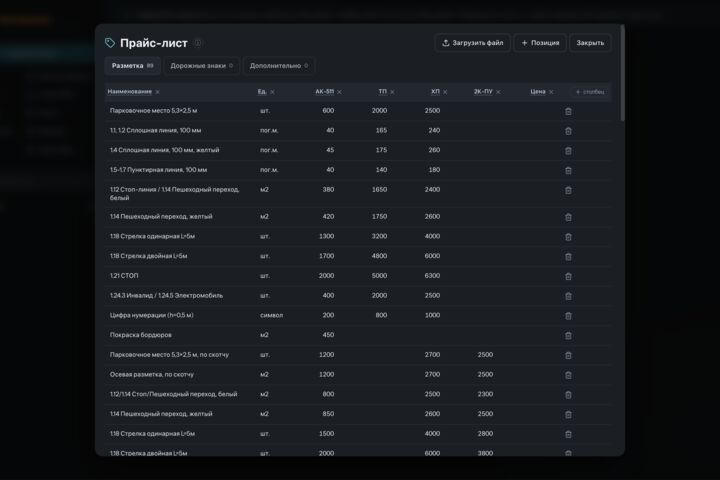
Task: Remove the 'Наименование' column
Action: tap(158, 92)
